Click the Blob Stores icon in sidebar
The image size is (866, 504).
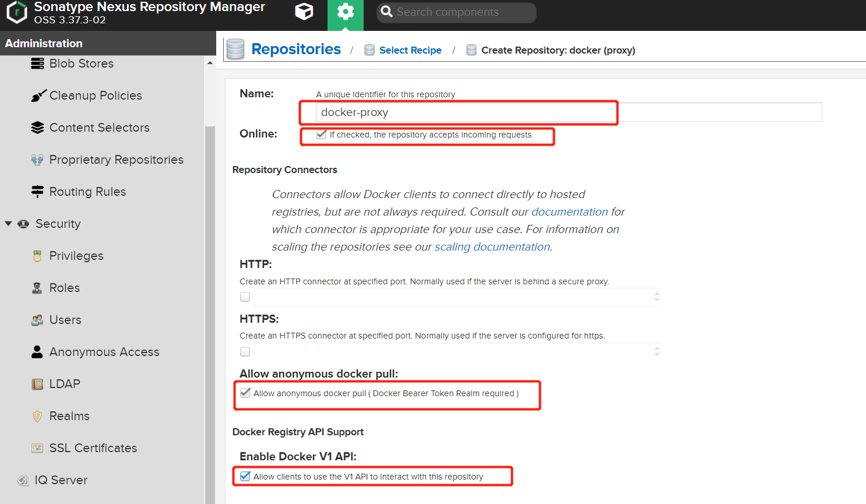point(37,64)
